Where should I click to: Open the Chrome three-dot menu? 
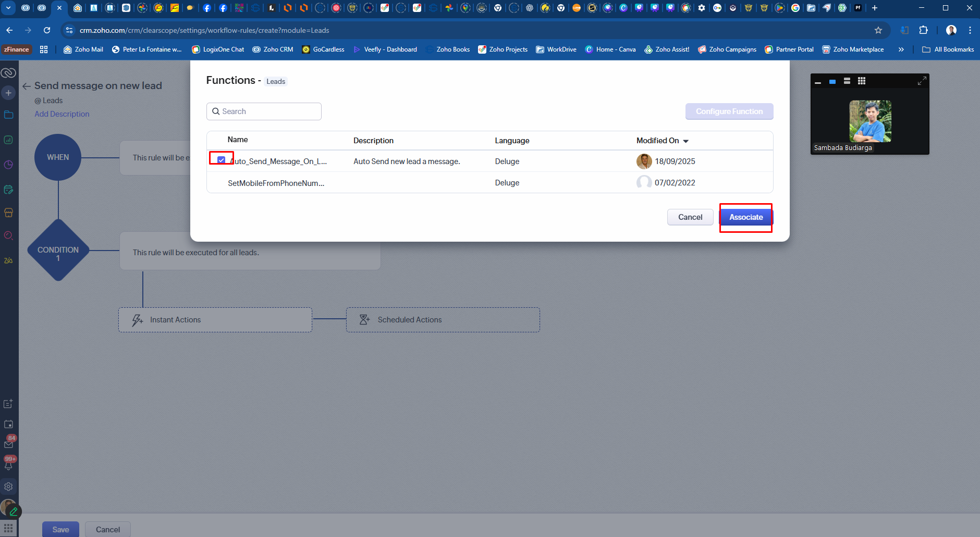[970, 30]
